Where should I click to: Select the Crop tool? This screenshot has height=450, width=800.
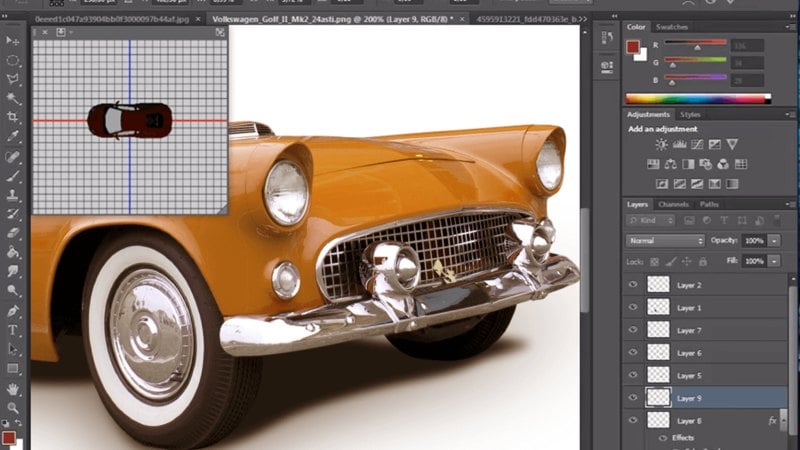13,118
